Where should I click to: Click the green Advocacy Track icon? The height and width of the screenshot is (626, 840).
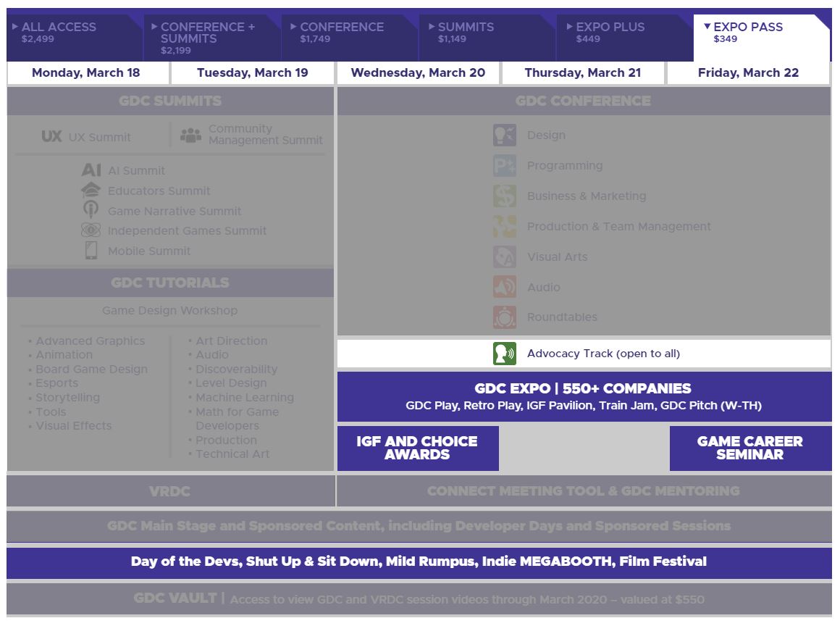pyautogui.click(x=505, y=354)
